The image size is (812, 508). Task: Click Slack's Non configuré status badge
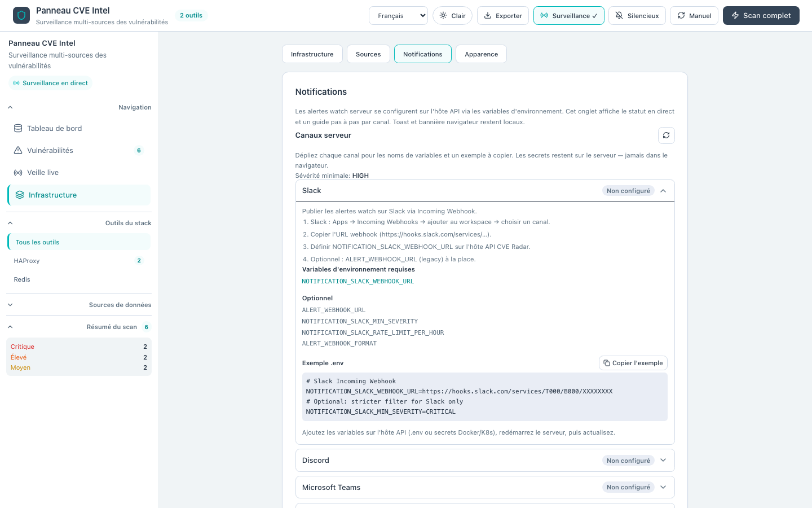pyautogui.click(x=628, y=191)
